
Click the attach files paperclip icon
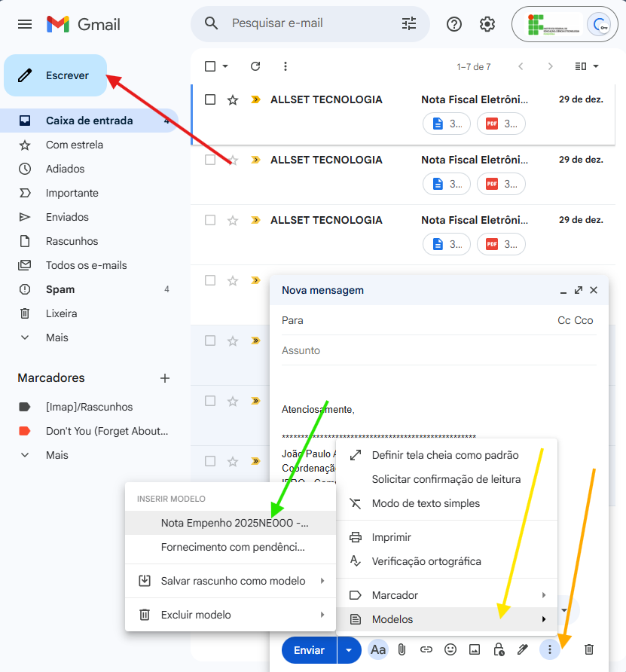(x=402, y=649)
